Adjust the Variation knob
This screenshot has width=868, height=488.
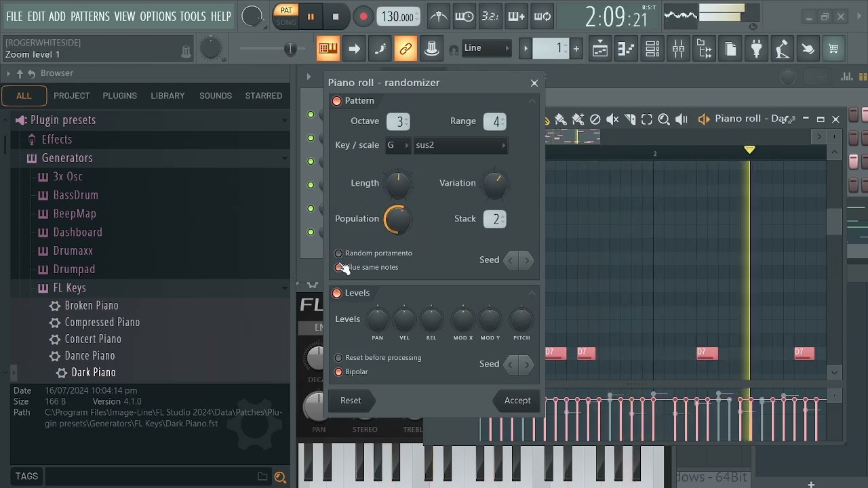[x=495, y=184]
